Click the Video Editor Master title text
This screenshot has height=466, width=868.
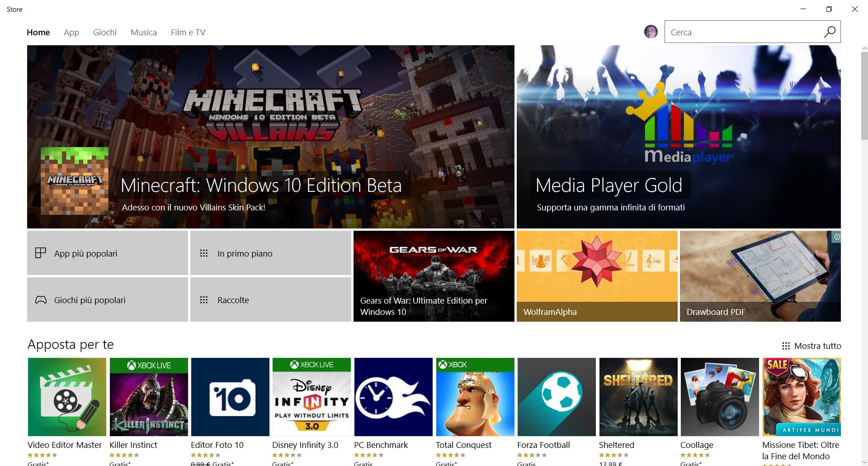click(x=65, y=445)
